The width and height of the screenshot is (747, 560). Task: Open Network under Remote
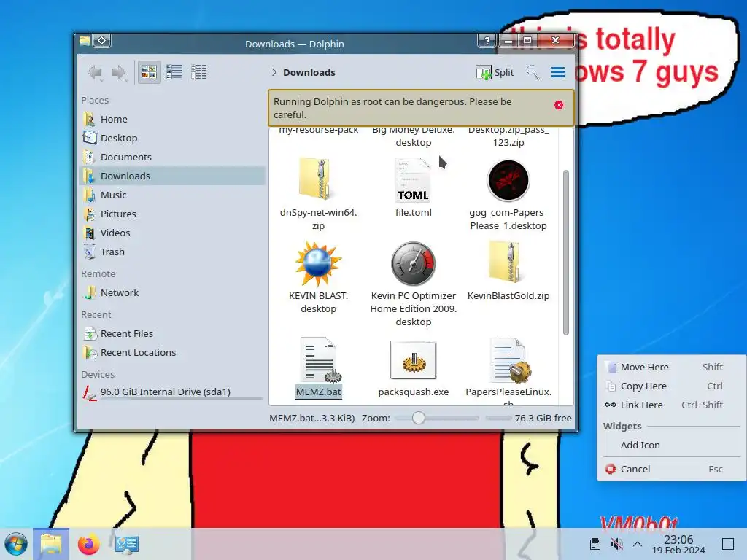click(x=172, y=293)
